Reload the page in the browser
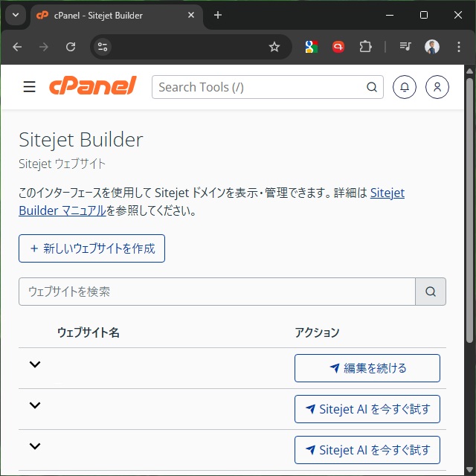 [71, 47]
